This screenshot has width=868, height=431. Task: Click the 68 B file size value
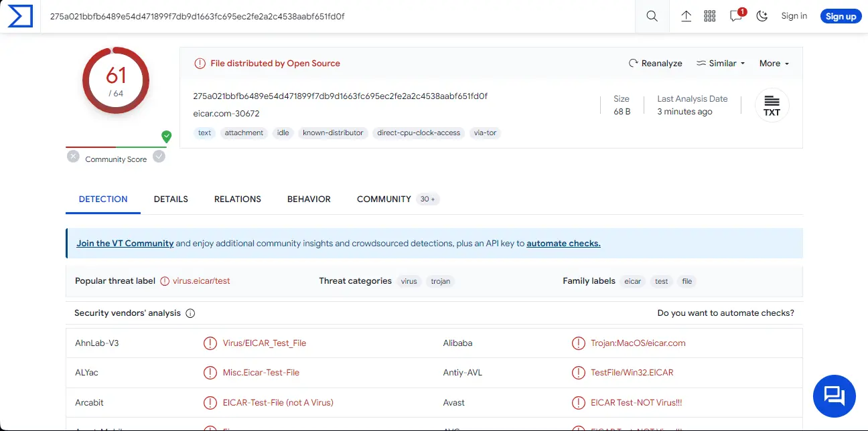(x=622, y=112)
